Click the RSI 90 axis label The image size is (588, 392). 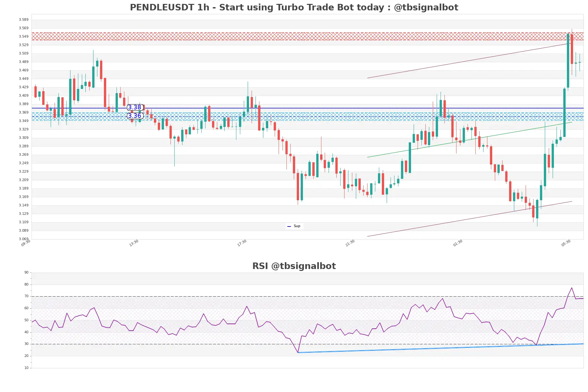pos(26,273)
